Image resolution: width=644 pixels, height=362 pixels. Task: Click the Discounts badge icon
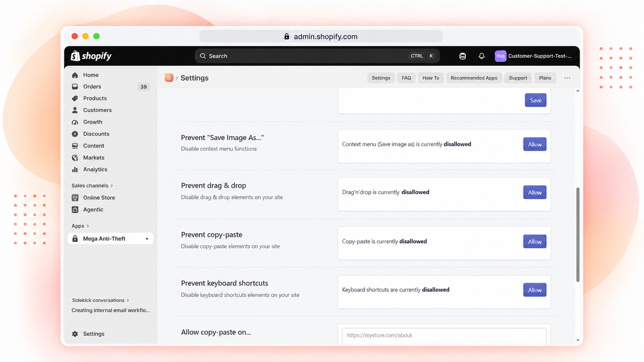(x=75, y=134)
